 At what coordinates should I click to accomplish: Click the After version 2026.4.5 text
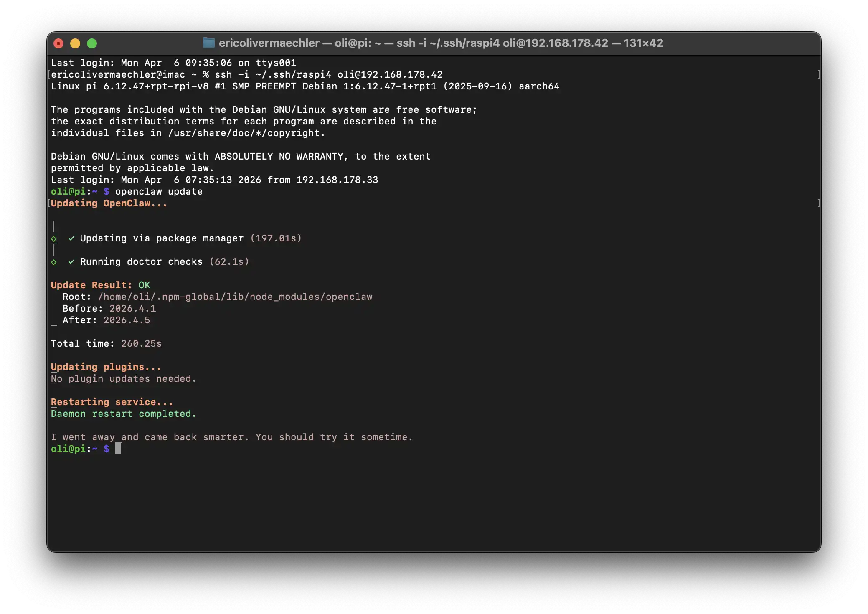click(127, 320)
